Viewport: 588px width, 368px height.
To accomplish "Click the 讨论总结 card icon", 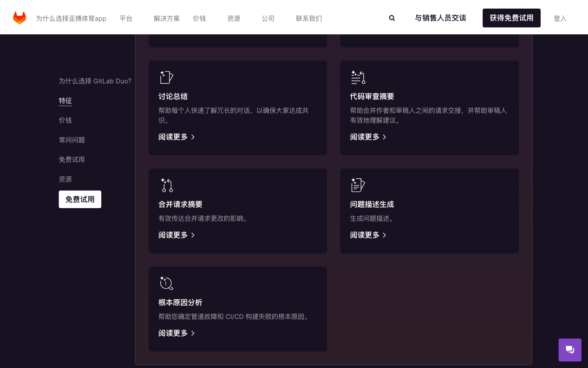I will (x=167, y=77).
